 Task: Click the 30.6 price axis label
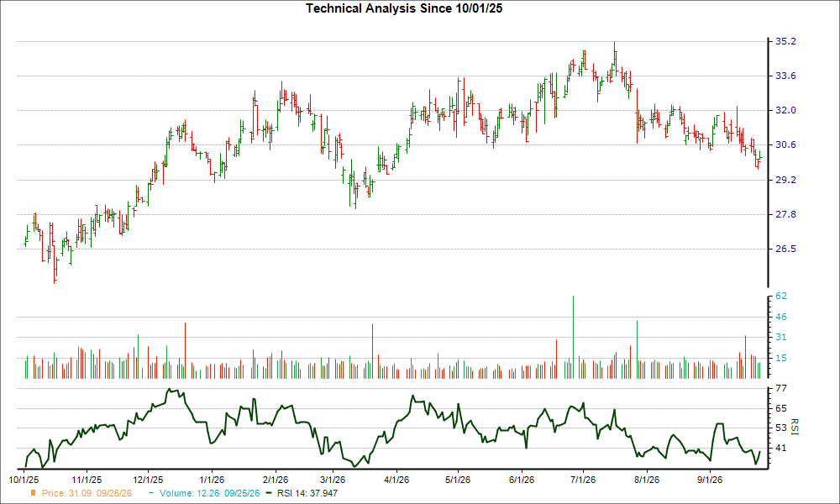click(x=786, y=144)
